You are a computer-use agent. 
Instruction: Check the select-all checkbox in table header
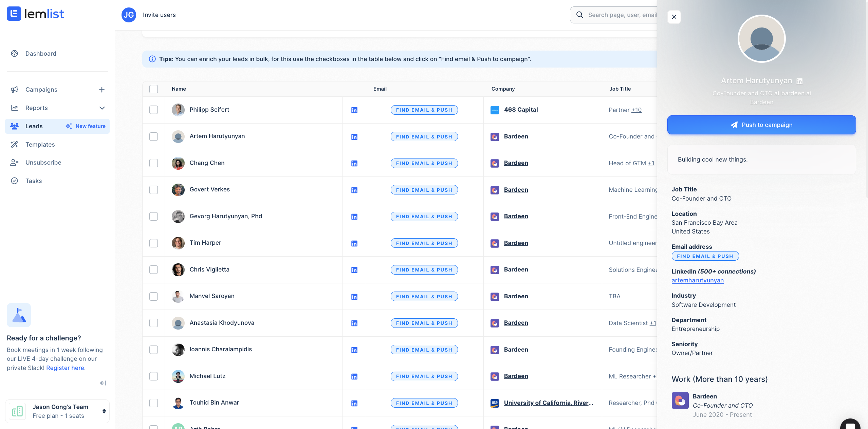pos(153,89)
